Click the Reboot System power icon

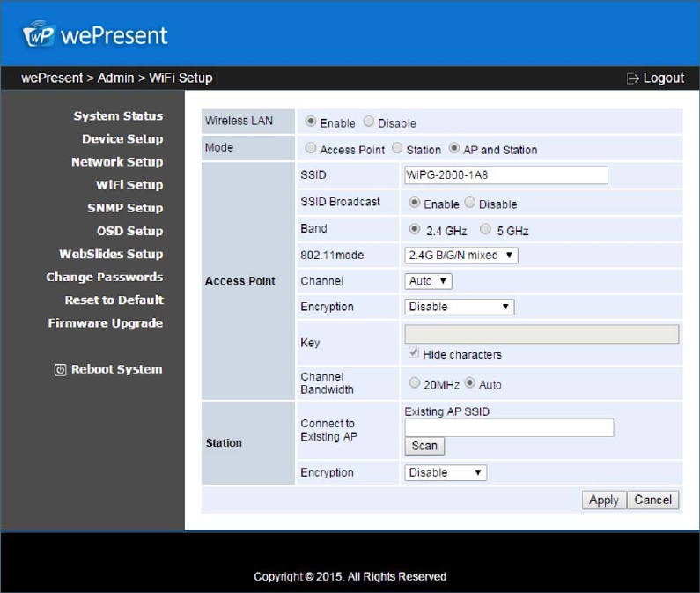click(60, 370)
